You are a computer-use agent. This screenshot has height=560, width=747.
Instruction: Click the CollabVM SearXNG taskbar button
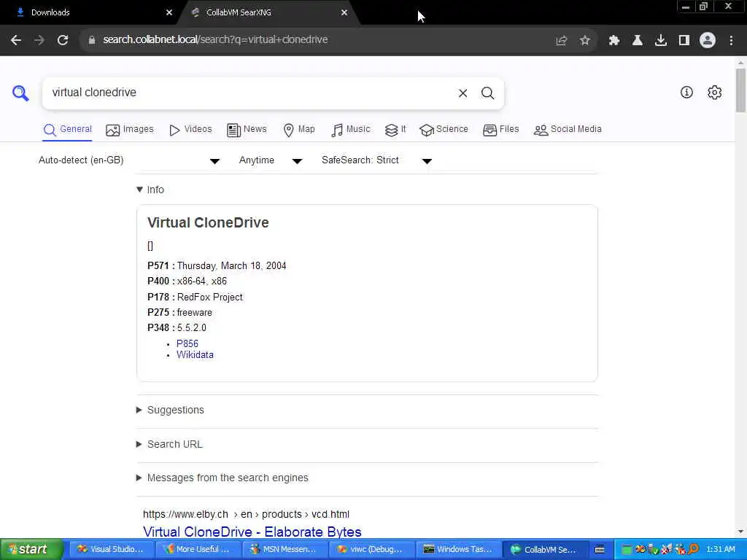click(545, 550)
